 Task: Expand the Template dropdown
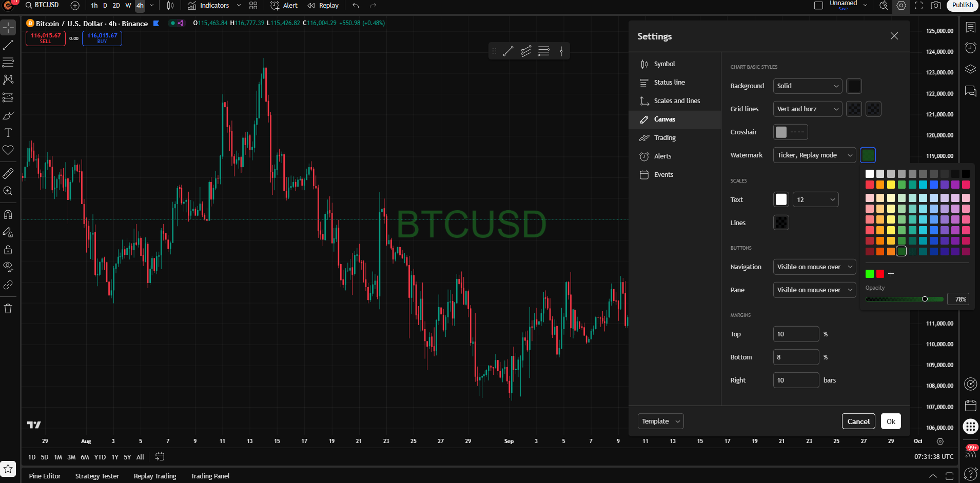(x=661, y=421)
